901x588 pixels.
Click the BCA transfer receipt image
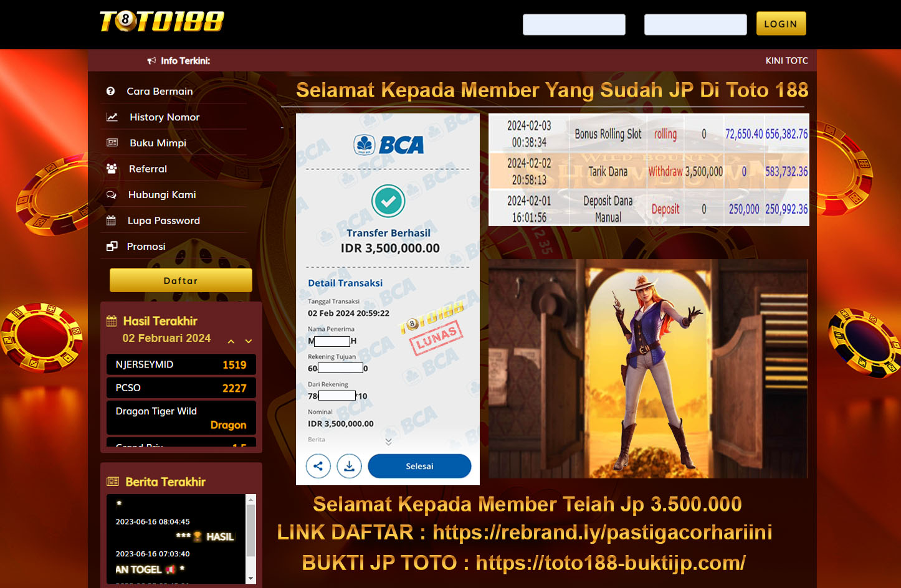coord(388,299)
